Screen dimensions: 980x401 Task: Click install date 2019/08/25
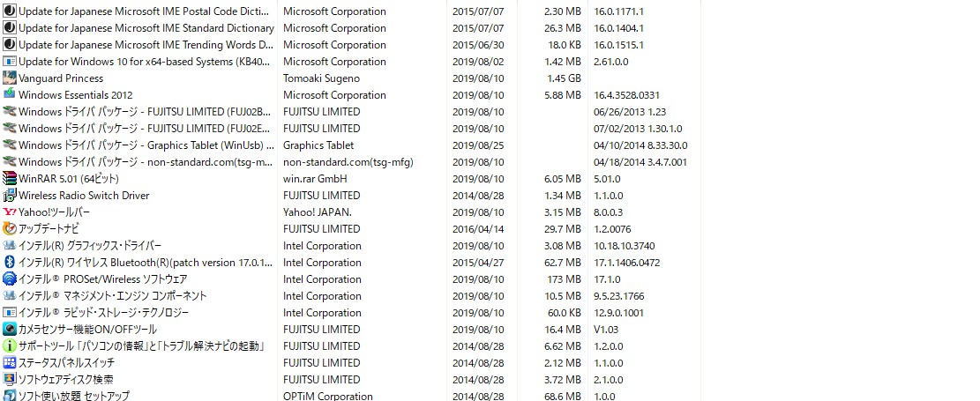tap(478, 145)
